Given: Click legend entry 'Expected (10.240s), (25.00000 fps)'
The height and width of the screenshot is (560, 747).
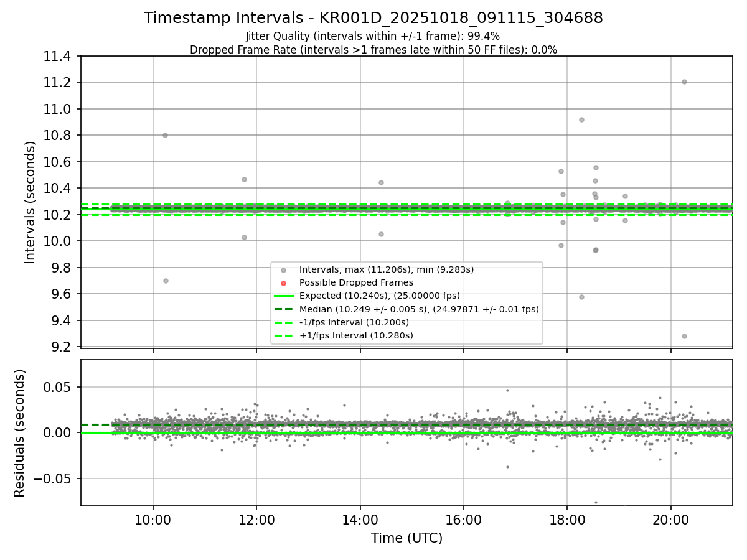Looking at the screenshot, I should tap(380, 296).
